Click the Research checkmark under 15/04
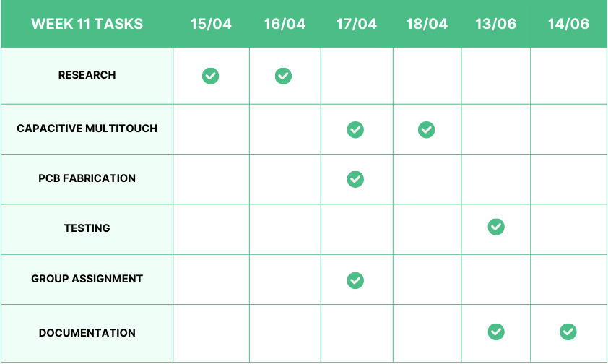Viewport: 608px width, 364px height. (210, 76)
